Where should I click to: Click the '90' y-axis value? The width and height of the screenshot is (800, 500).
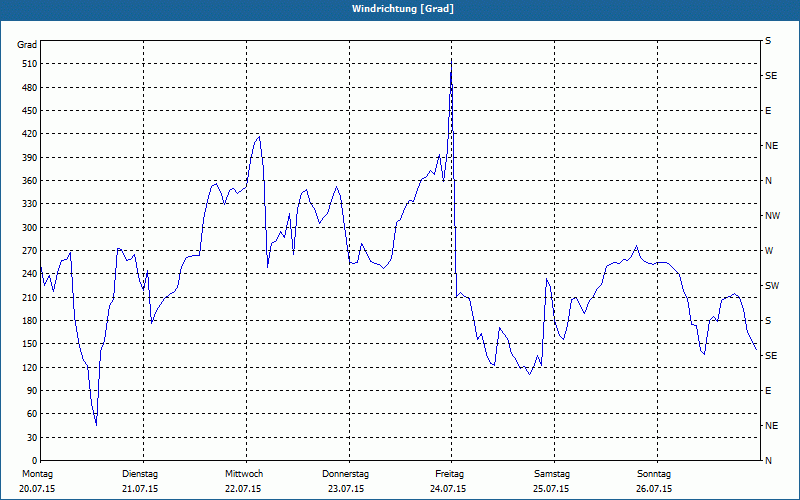coord(32,391)
